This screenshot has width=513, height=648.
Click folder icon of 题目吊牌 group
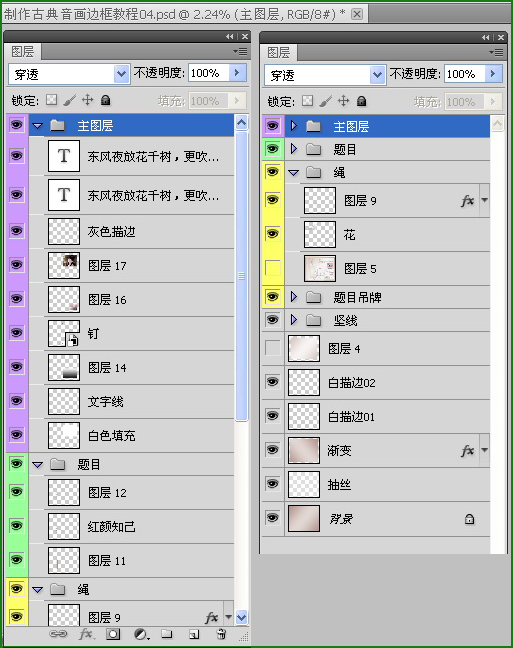tap(314, 297)
